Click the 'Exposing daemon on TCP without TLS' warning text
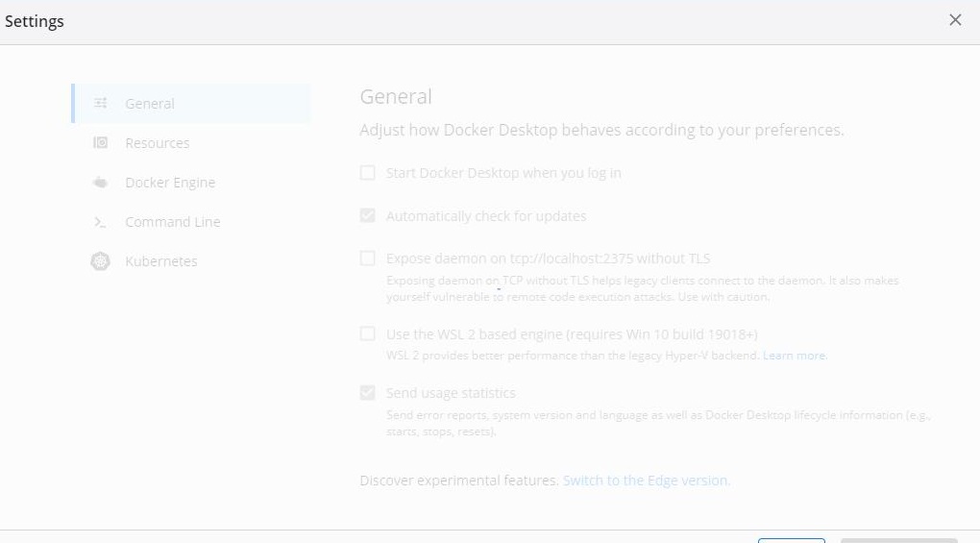 coord(642,288)
